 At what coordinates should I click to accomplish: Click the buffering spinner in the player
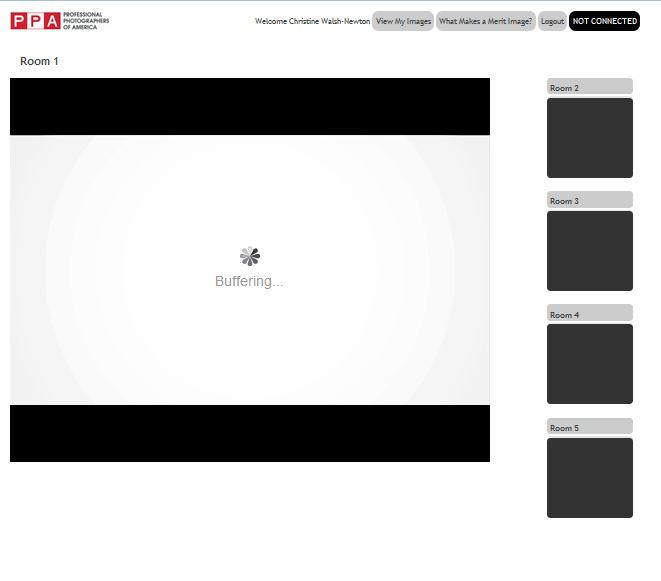click(x=250, y=256)
